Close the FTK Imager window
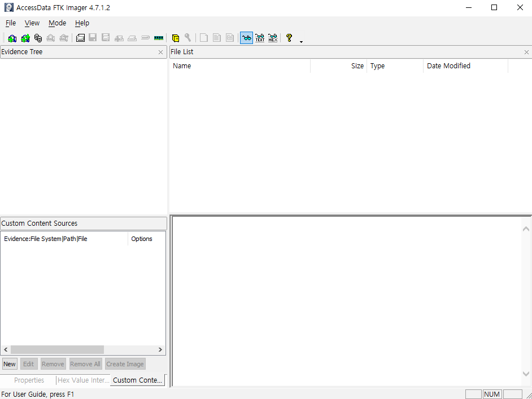 click(x=520, y=7)
